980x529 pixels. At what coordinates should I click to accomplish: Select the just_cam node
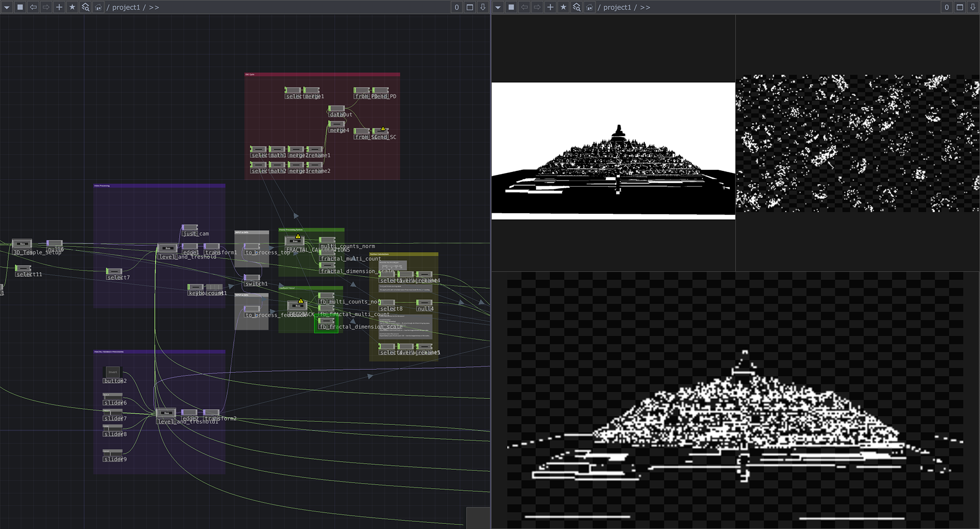(x=190, y=228)
